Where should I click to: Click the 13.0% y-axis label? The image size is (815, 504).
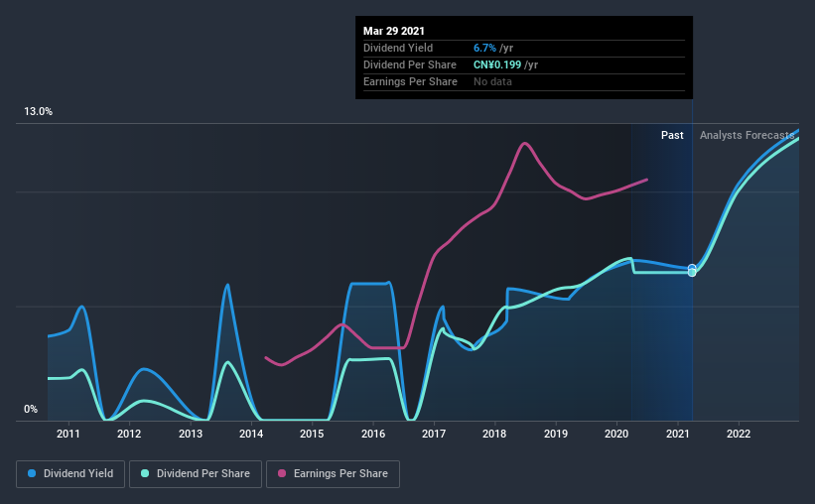[x=38, y=112]
